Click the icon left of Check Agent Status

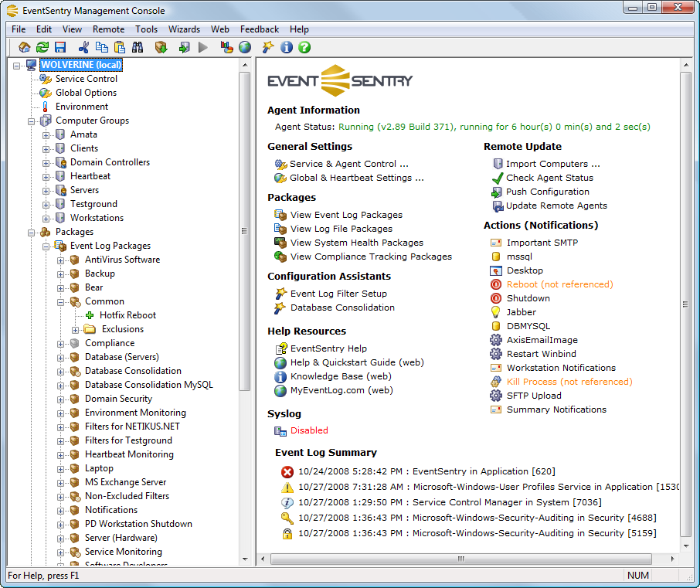[x=497, y=178]
